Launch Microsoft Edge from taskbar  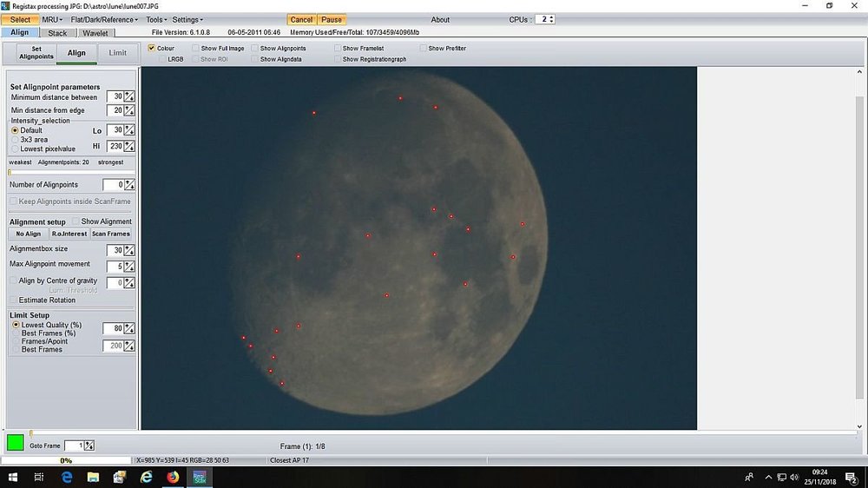(x=67, y=477)
